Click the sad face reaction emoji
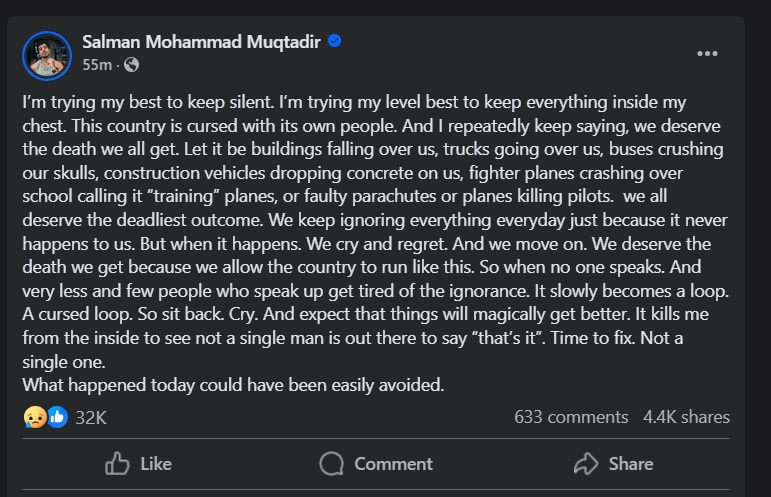This screenshot has width=771, height=497. (35, 417)
